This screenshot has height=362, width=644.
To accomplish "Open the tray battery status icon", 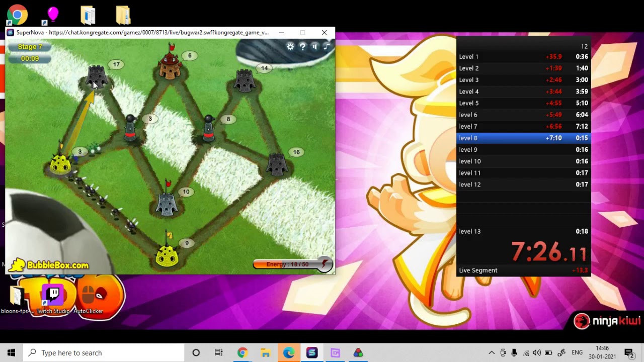I will pyautogui.click(x=548, y=353).
